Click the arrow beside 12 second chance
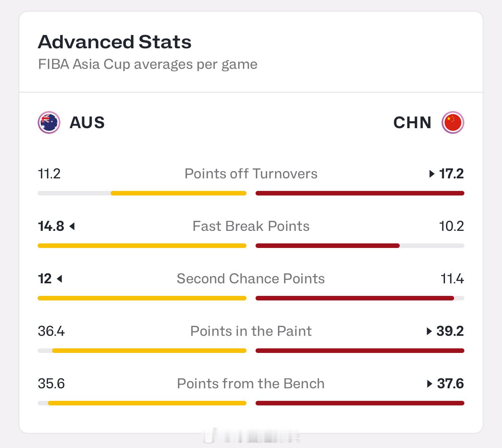 click(x=59, y=279)
